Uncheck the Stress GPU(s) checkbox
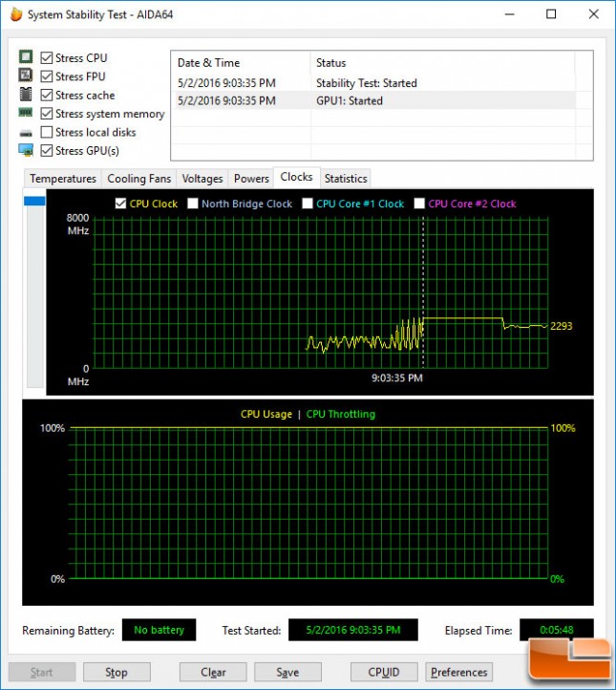The height and width of the screenshot is (690, 616). pos(46,150)
